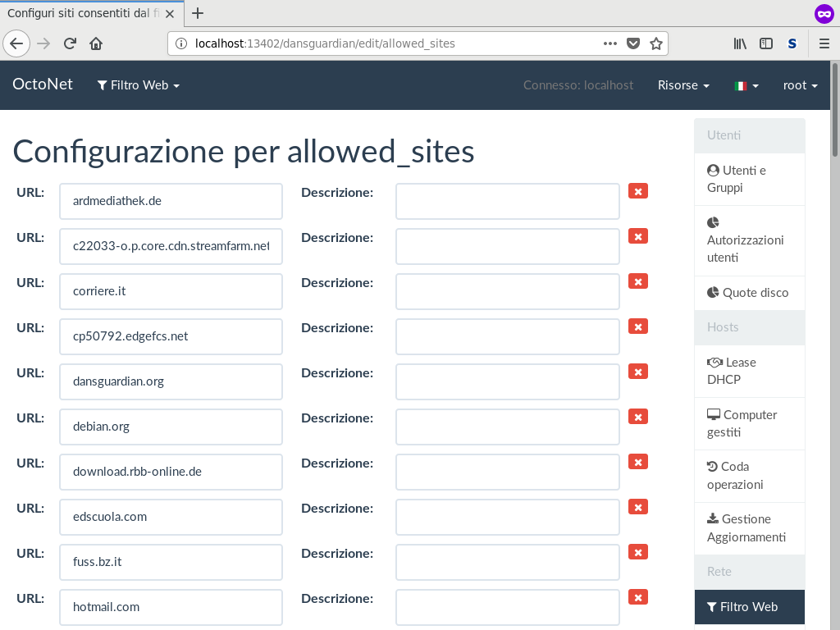The image size is (840, 630).
Task: Remove the cp50792.edgefcs.net row
Action: pos(638,326)
